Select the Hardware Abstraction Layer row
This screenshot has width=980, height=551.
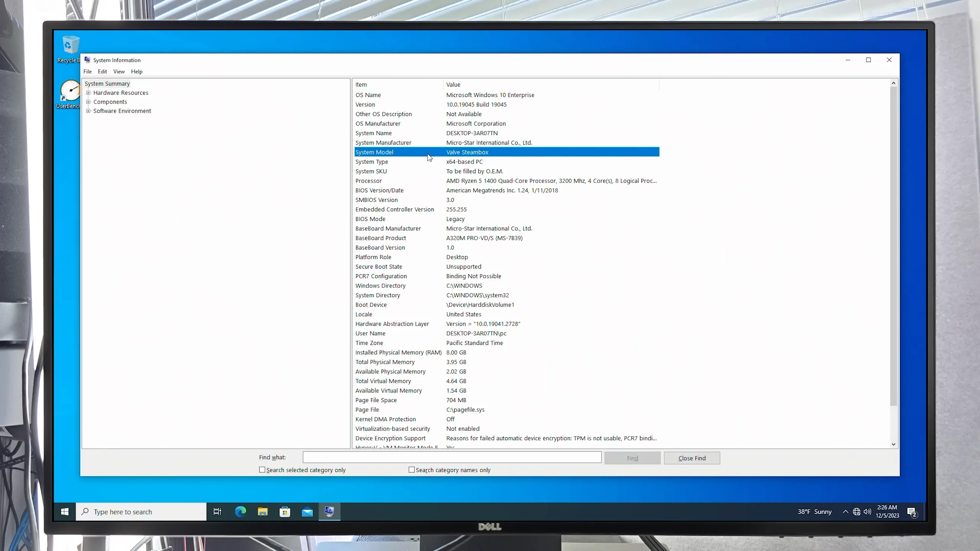point(507,324)
